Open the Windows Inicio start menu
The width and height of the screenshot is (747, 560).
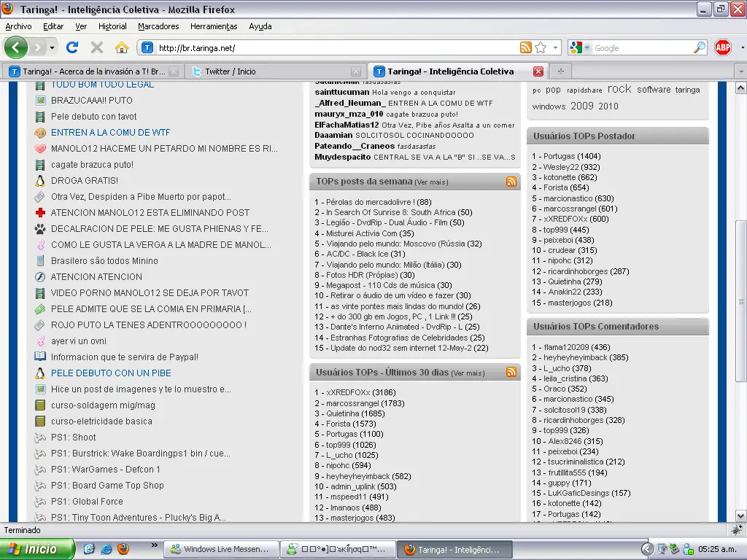click(37, 549)
